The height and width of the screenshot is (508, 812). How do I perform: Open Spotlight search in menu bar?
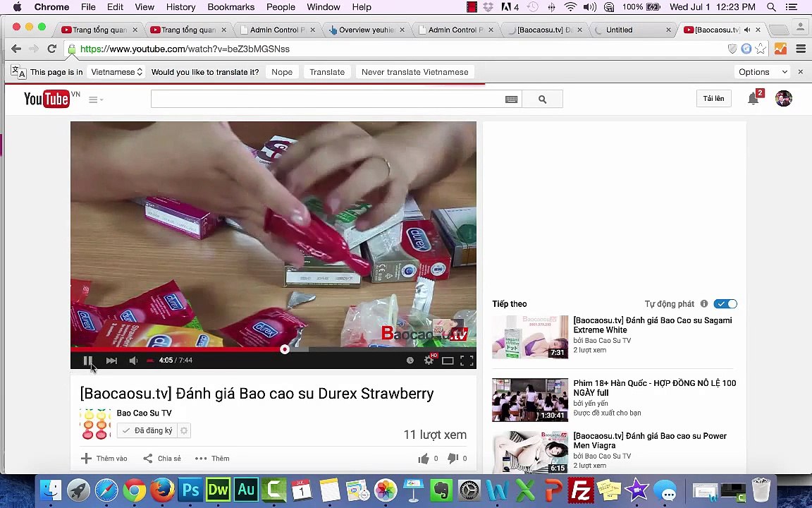point(771,7)
